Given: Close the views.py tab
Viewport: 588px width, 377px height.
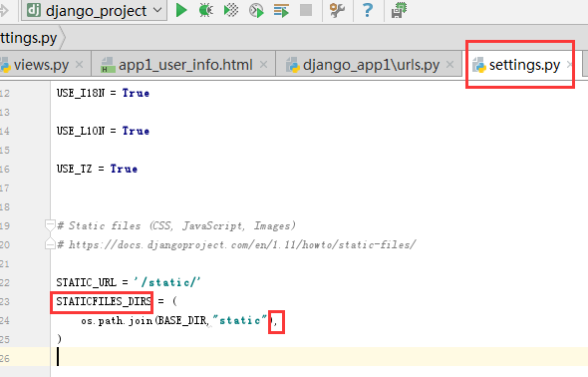Looking at the screenshot, I should click(x=79, y=65).
